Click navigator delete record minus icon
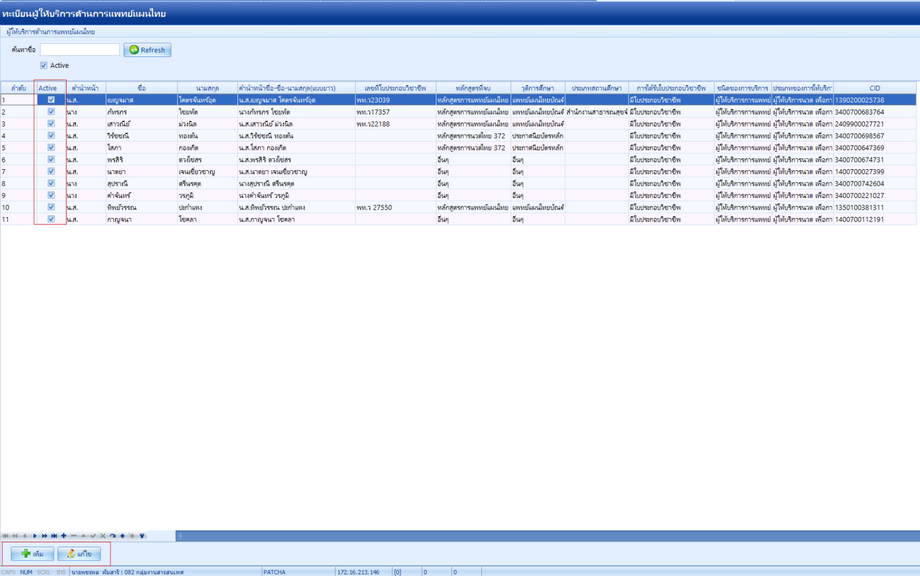The width and height of the screenshot is (920, 576). tap(73, 536)
